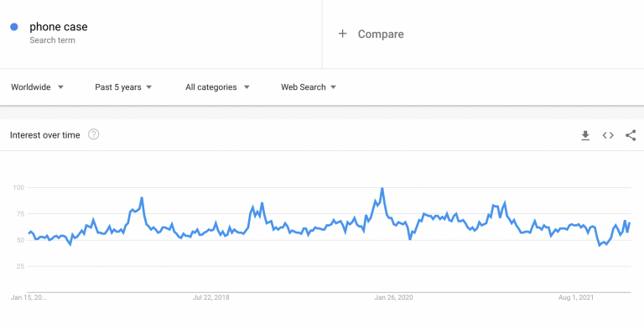Download the interest over time data
The width and height of the screenshot is (644, 330).
point(585,135)
